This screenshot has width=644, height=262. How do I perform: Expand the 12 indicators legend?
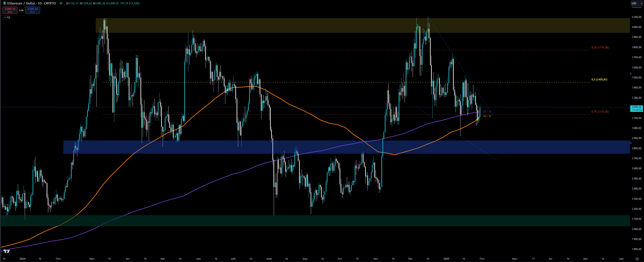7,17
